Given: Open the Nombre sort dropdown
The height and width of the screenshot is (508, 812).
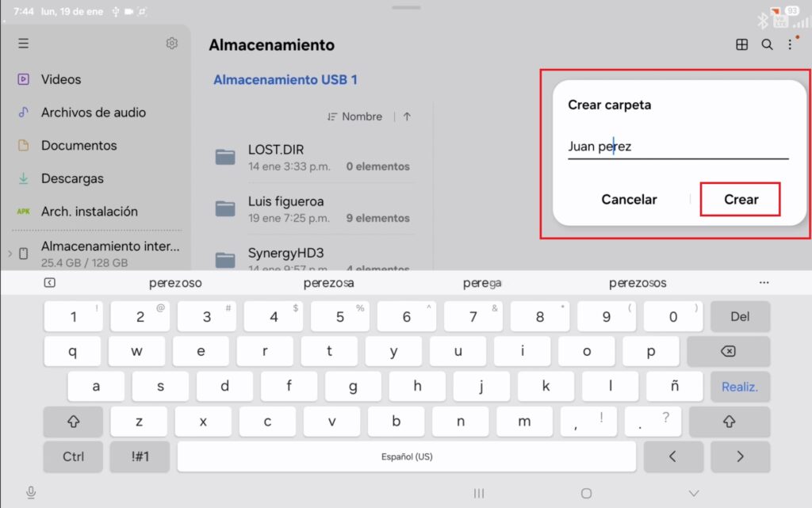Looking at the screenshot, I should (x=354, y=116).
